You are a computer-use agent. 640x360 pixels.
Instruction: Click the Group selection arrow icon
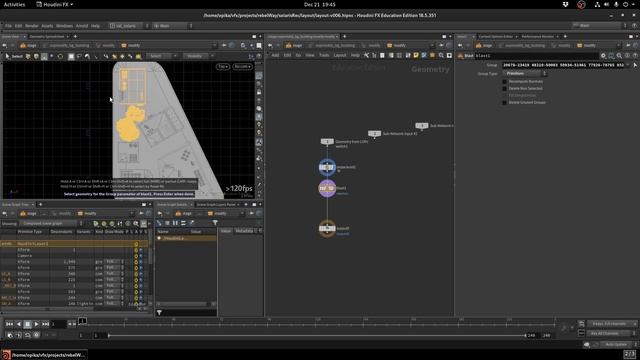635,65
